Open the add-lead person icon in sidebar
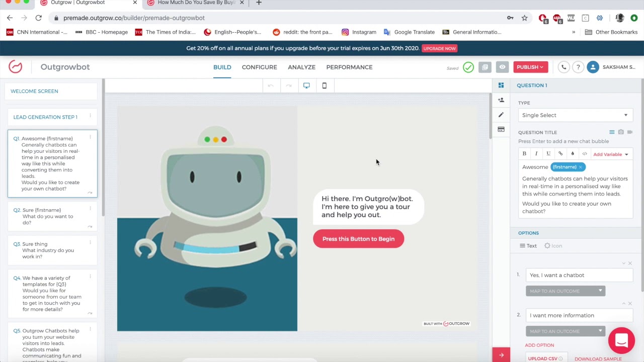The image size is (644, 362). tap(501, 100)
